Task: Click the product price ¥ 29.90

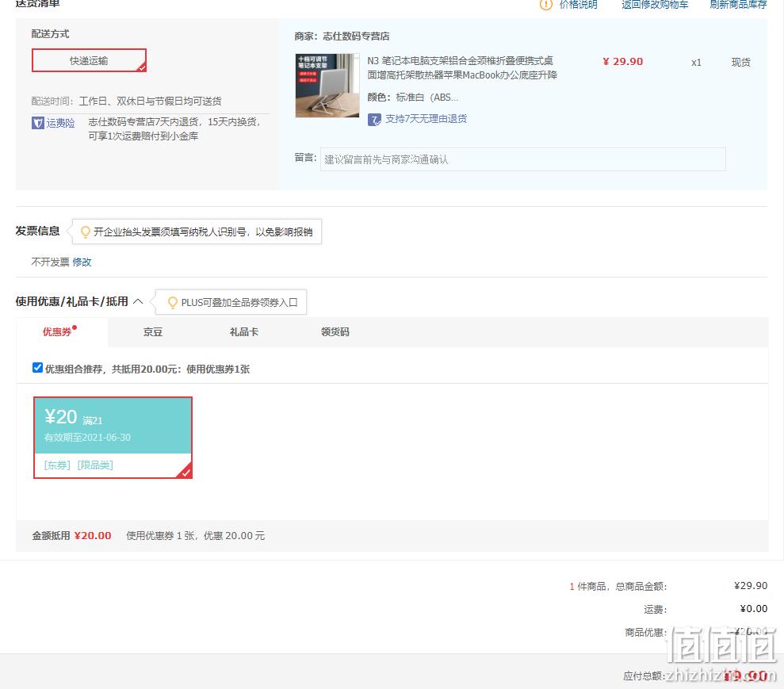Action: tap(623, 62)
